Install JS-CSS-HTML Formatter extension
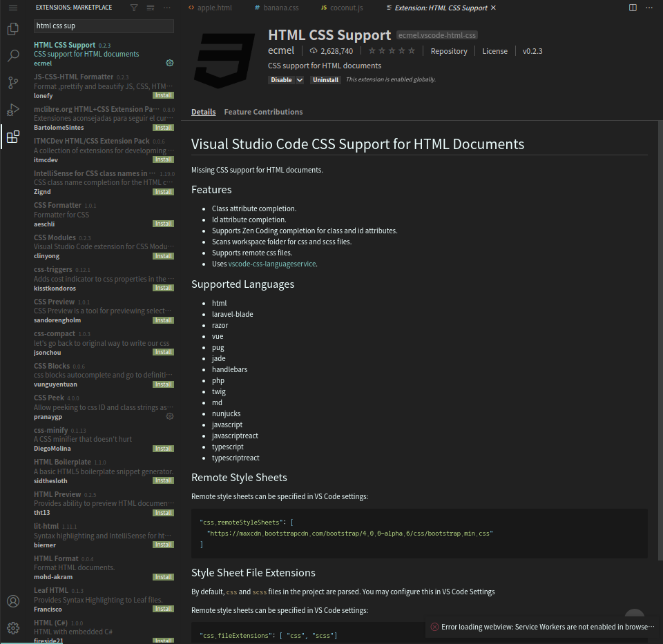Image resolution: width=663 pixels, height=644 pixels. (x=163, y=95)
